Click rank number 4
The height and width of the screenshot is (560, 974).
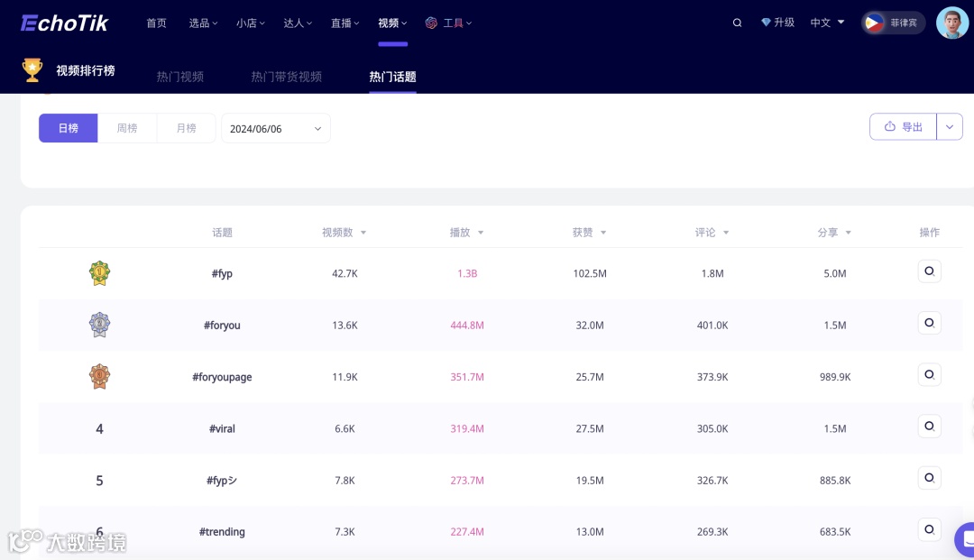[99, 428]
